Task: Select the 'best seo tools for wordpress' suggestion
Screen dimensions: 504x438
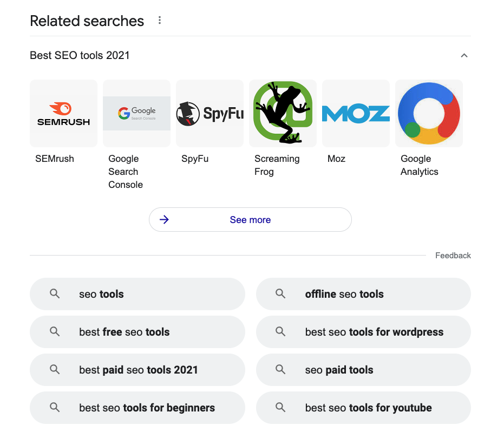Action: [x=363, y=332]
